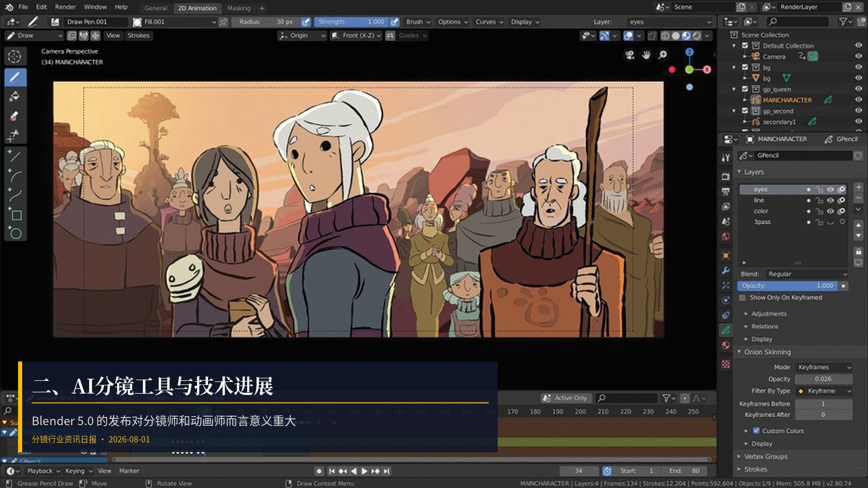Adjust the Strength slider
Viewport: 868px width, 488px height.
coord(352,22)
